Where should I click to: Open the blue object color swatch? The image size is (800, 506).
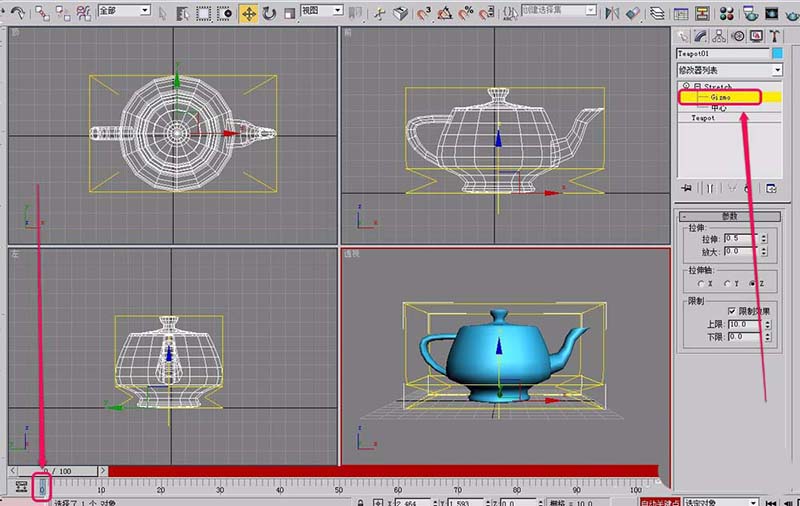777,53
